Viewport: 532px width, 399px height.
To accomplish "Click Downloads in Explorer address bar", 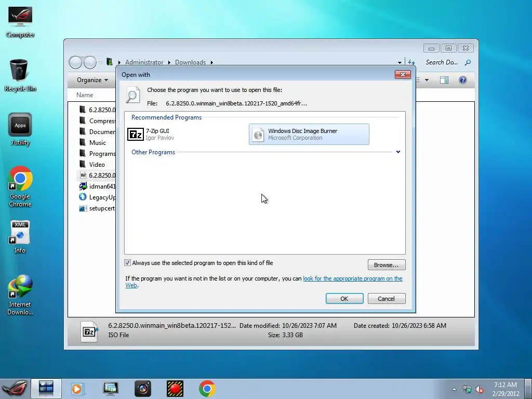I will [x=190, y=62].
